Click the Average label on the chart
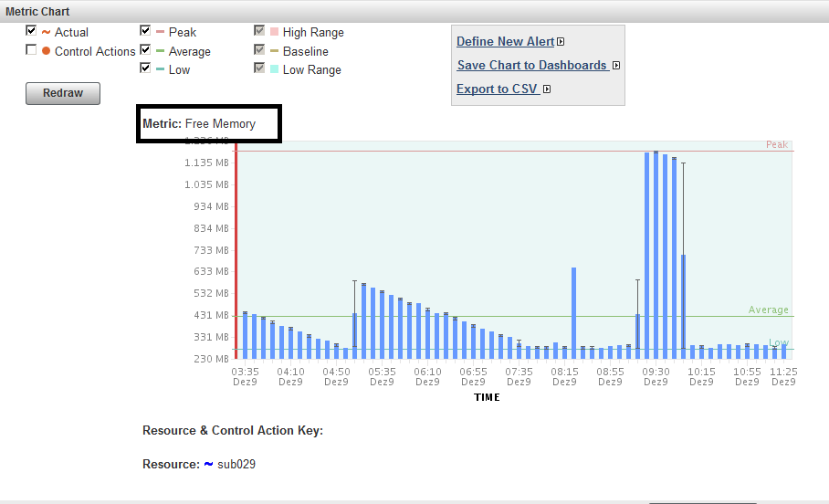This screenshot has width=829, height=504. tap(768, 310)
